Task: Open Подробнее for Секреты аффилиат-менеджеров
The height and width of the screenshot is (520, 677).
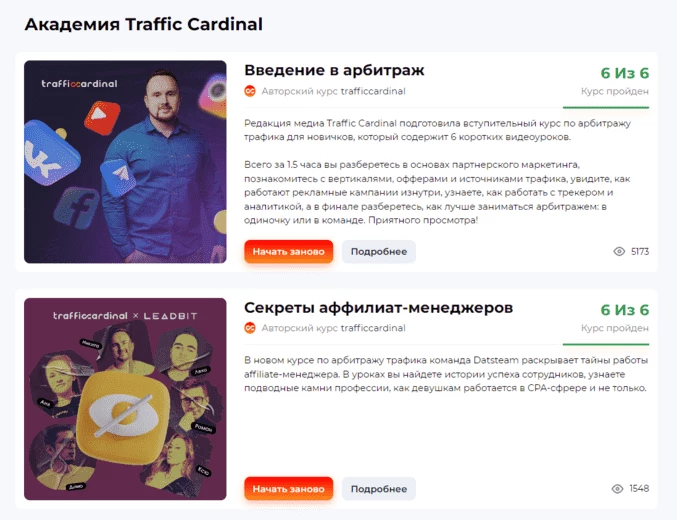Action: coord(379,489)
